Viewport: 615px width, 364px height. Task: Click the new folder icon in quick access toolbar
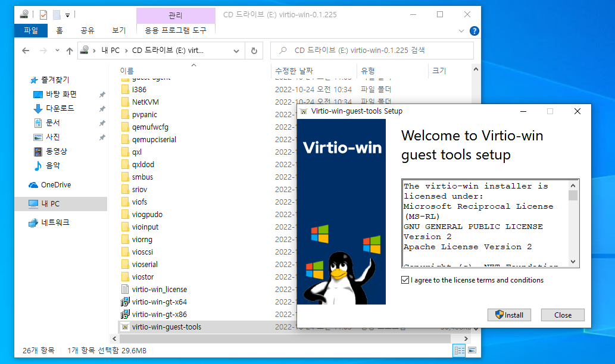coord(57,15)
